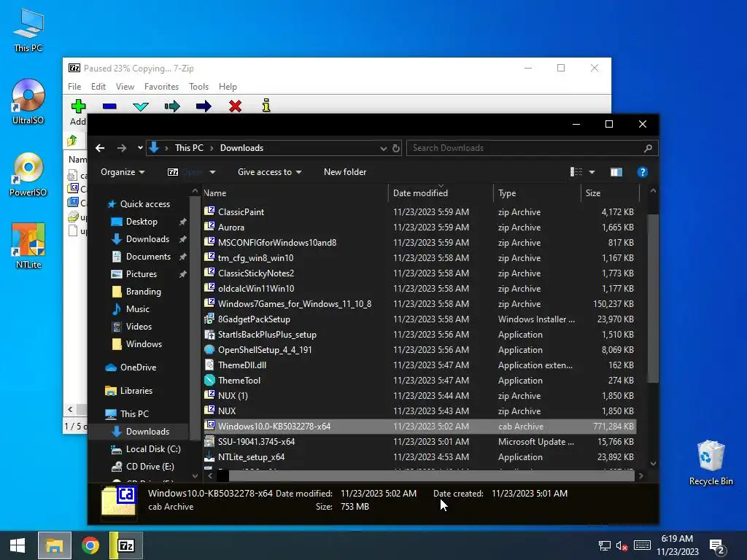Click the search magnifier icon

point(648,148)
